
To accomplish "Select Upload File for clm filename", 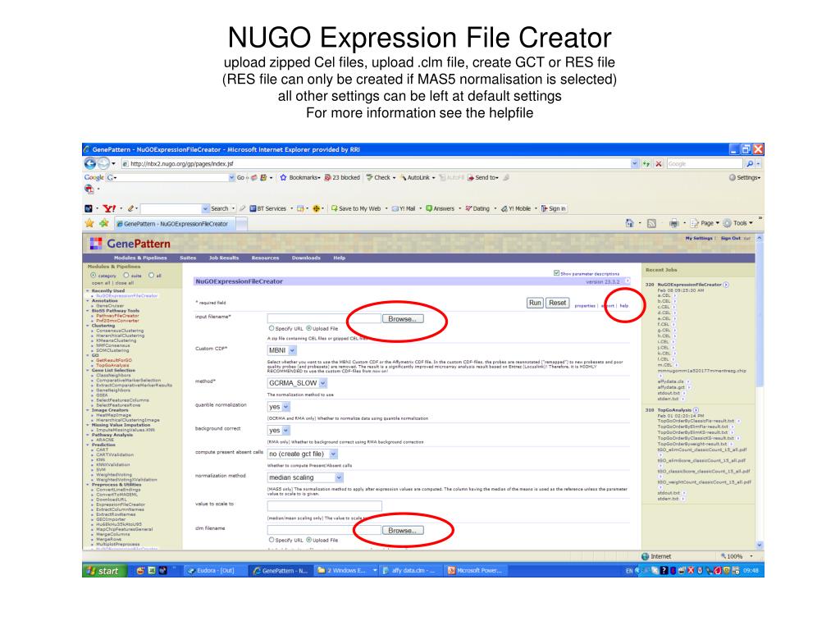I will pyautogui.click(x=308, y=540).
